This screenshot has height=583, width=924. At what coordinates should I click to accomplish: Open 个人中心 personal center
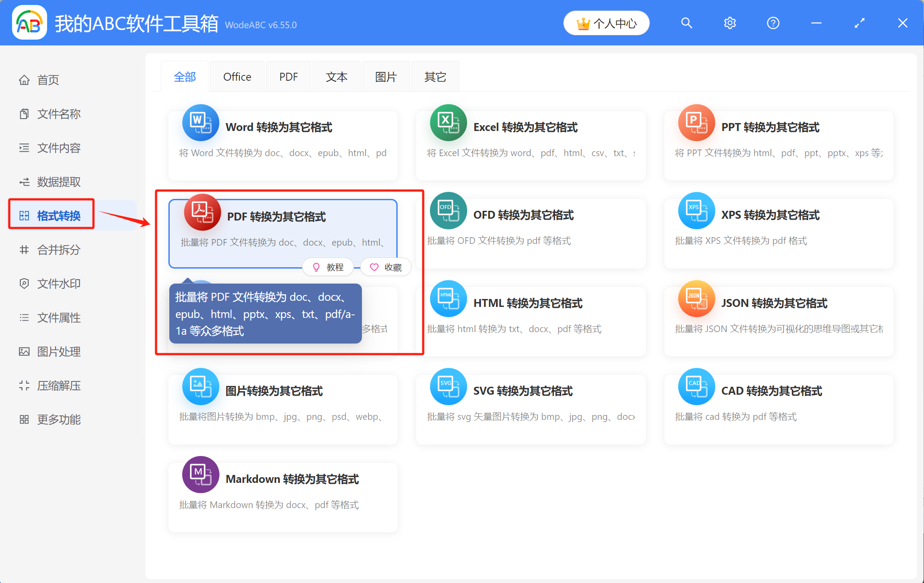pyautogui.click(x=606, y=22)
